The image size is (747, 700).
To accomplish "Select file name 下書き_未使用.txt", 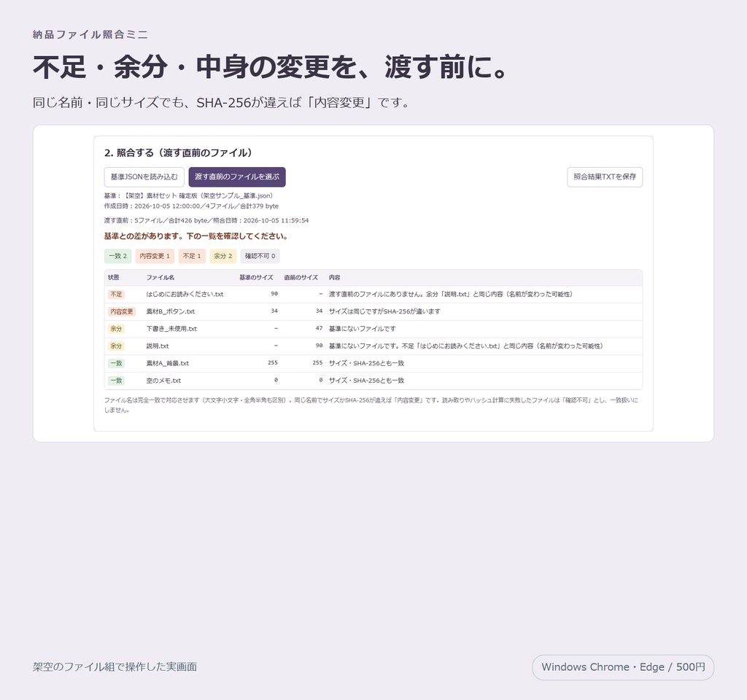I will tap(171, 329).
